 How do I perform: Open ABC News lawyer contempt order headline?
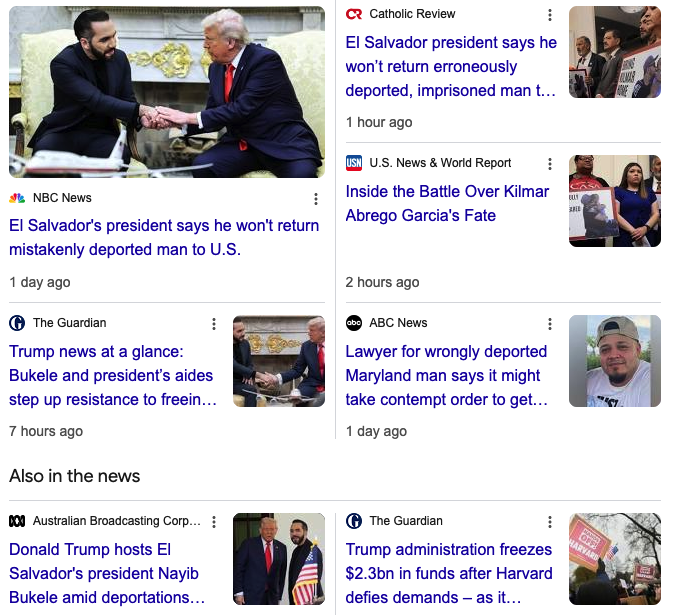point(446,375)
